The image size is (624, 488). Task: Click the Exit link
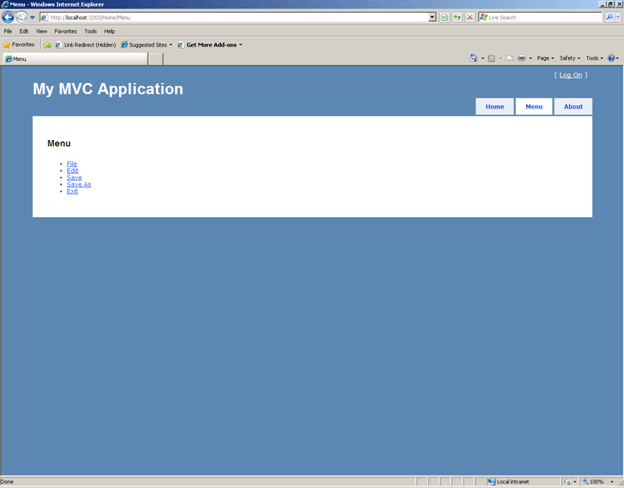point(72,191)
